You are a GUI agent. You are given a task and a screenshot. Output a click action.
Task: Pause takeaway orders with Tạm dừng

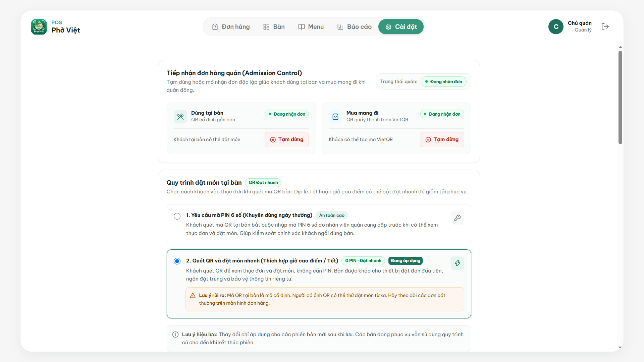[x=442, y=139]
